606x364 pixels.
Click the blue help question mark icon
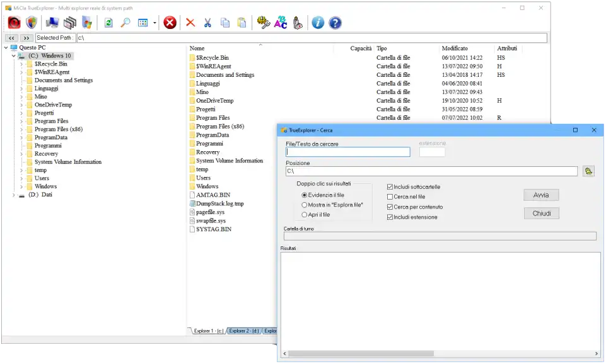click(335, 23)
